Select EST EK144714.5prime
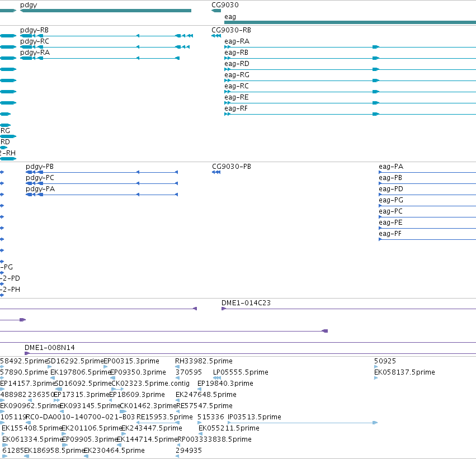Viewport: 476px width, 459px height. 147,439
